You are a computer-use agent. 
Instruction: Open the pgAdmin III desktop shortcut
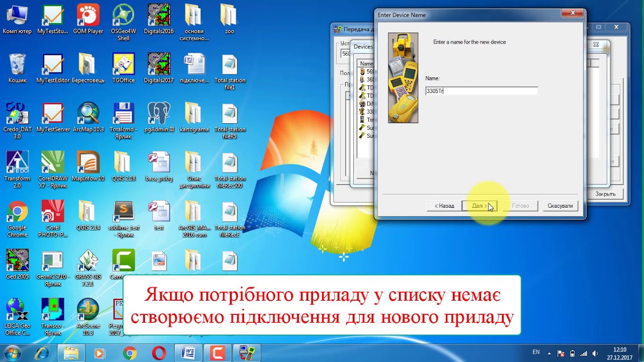click(x=158, y=118)
